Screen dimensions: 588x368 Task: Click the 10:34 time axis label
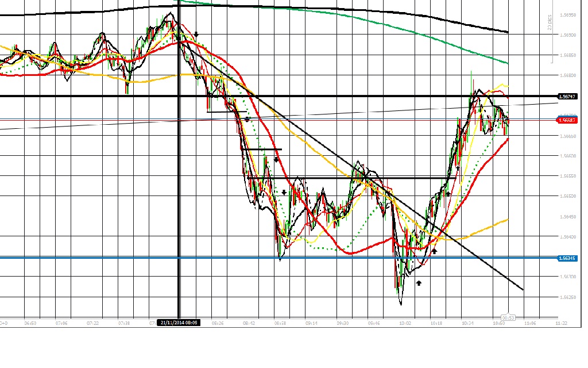[x=467, y=323]
